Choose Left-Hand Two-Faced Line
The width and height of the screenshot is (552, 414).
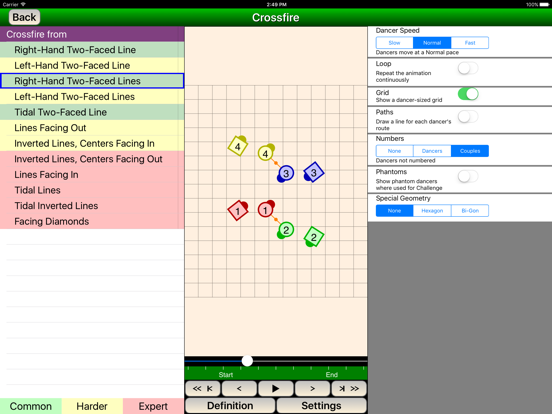tap(92, 65)
